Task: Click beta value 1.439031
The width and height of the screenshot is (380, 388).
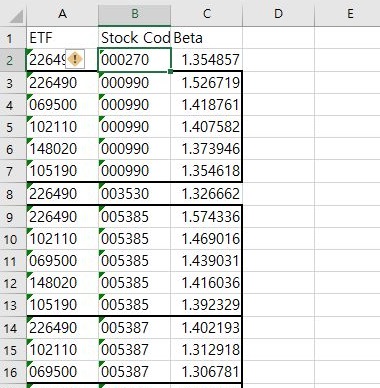Action: point(206,261)
